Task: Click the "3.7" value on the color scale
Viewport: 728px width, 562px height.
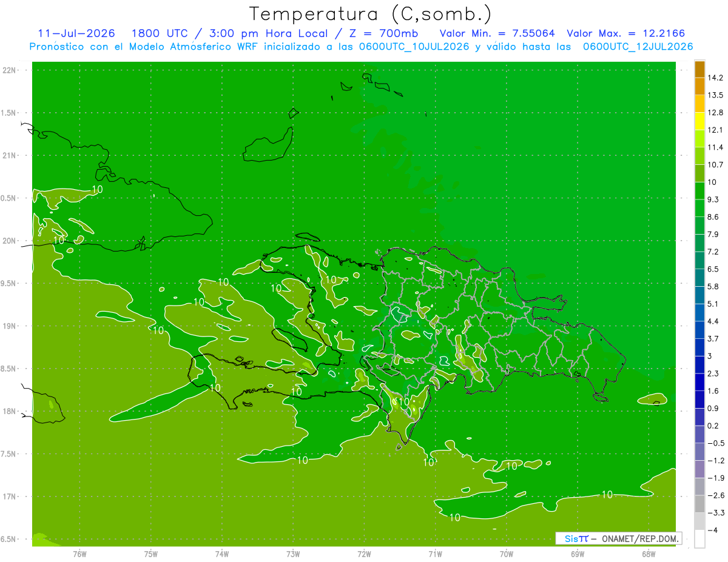Action: (713, 339)
